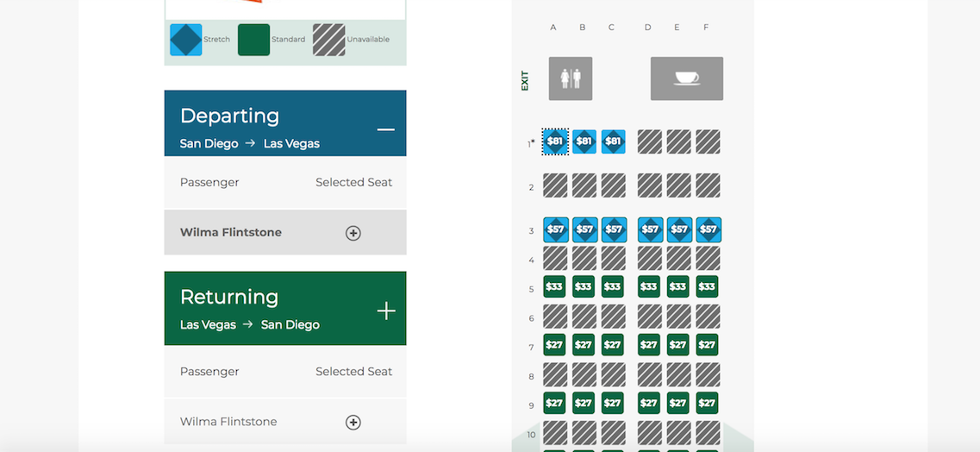Viewport: 980px width, 452px height.
Task: Add seat for Wilma Flintstone on returning flight
Action: (353, 423)
